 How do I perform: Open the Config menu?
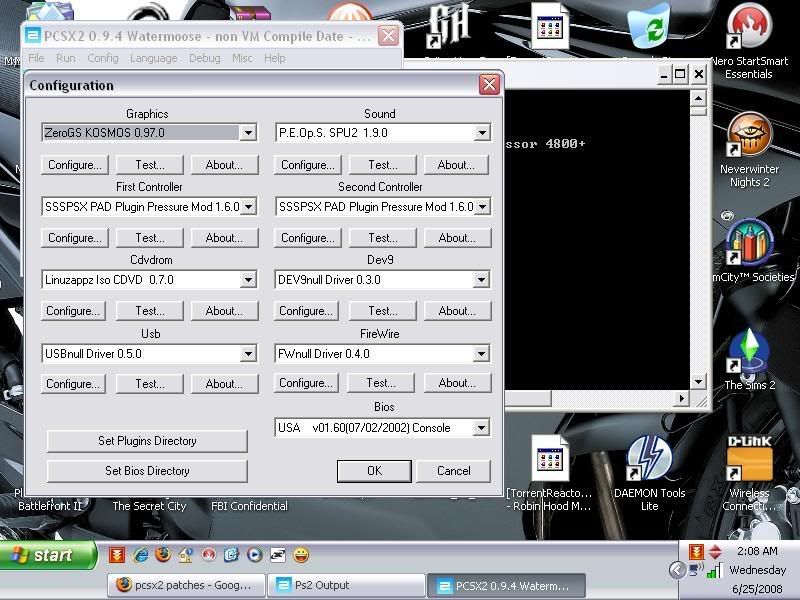click(x=103, y=58)
